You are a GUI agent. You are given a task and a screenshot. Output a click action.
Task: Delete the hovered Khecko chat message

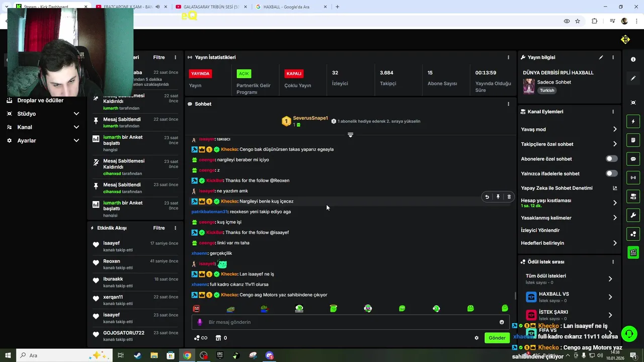coord(509,197)
